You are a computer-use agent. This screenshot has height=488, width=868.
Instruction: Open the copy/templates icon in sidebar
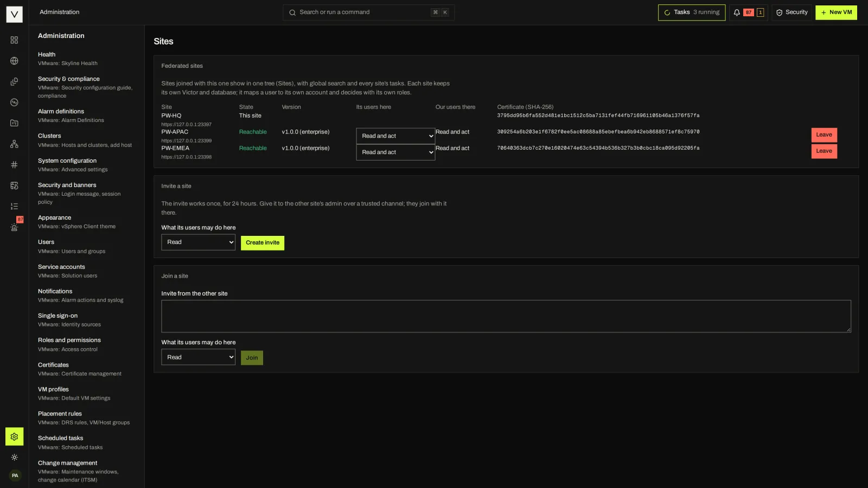tap(14, 81)
